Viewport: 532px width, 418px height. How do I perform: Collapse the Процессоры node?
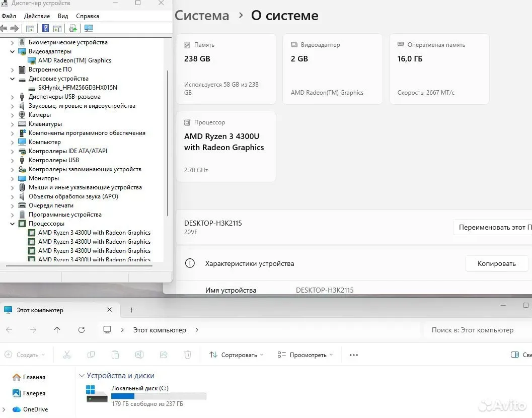pos(13,224)
